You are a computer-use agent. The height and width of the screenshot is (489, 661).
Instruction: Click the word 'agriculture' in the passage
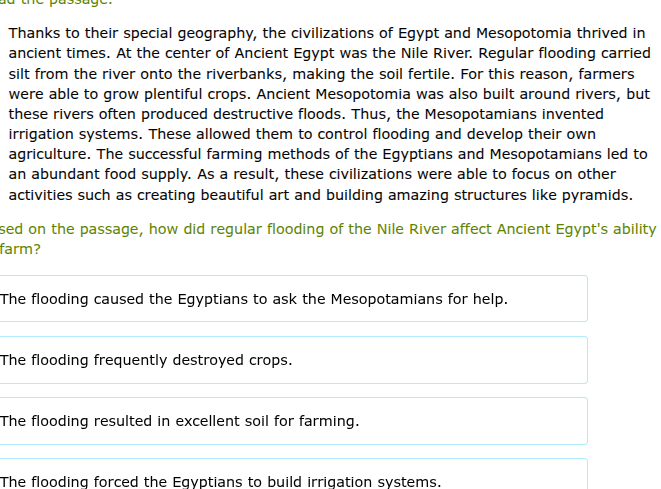click(49, 154)
